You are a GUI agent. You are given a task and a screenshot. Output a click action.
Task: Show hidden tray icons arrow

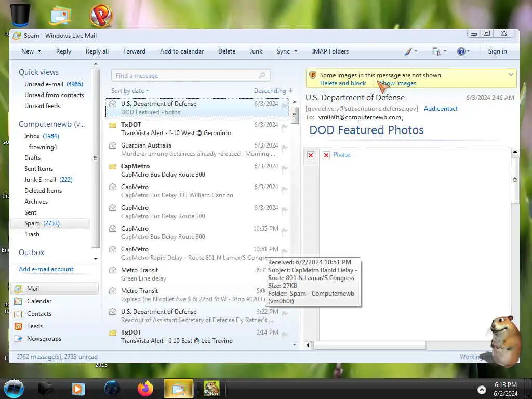click(x=482, y=390)
